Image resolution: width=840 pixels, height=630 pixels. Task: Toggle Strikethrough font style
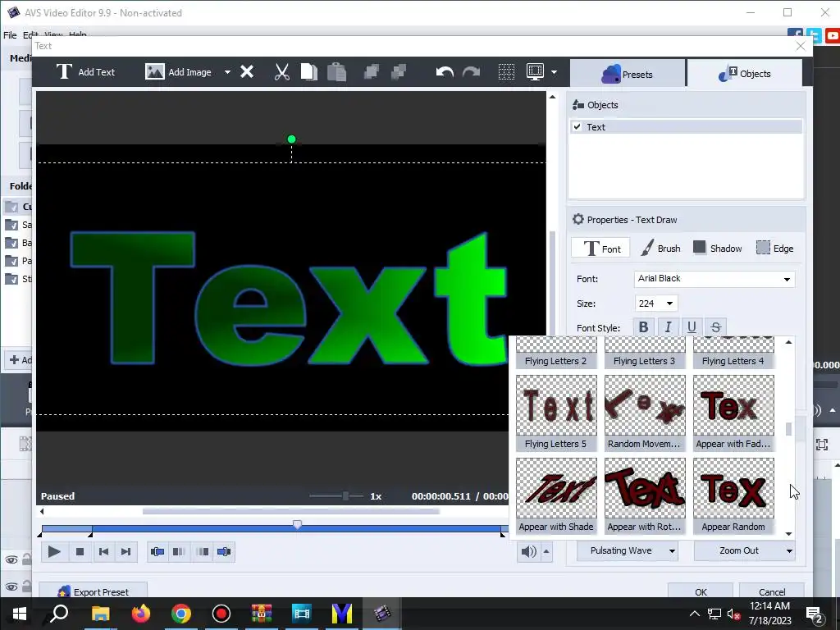[715, 326]
